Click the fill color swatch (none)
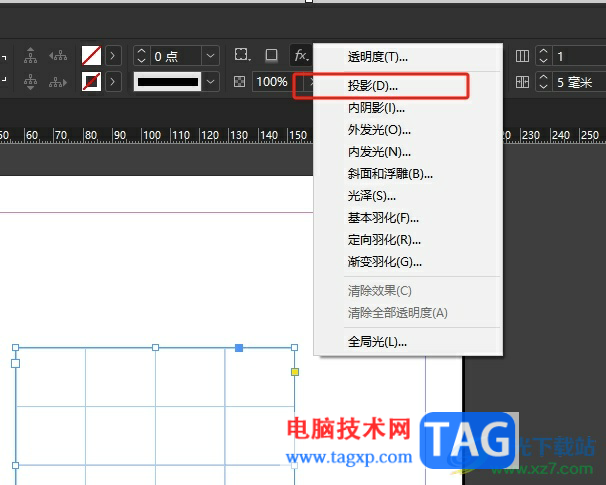Image resolution: width=606 pixels, height=485 pixels. (92, 56)
